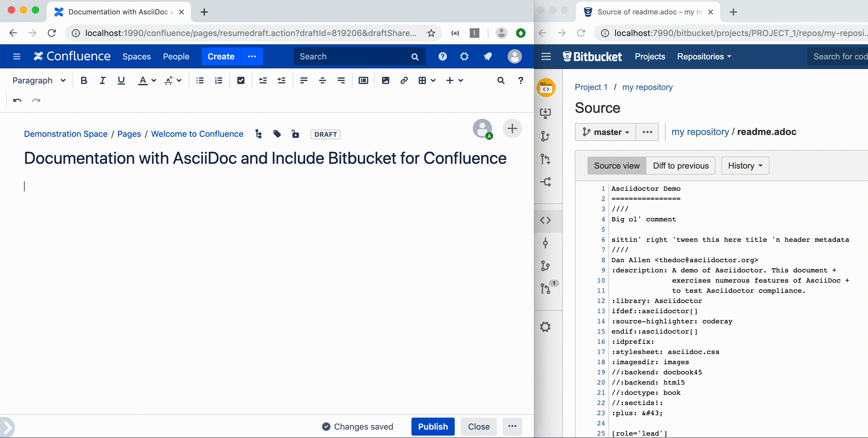Switch to the Diff to previous tab

click(680, 165)
